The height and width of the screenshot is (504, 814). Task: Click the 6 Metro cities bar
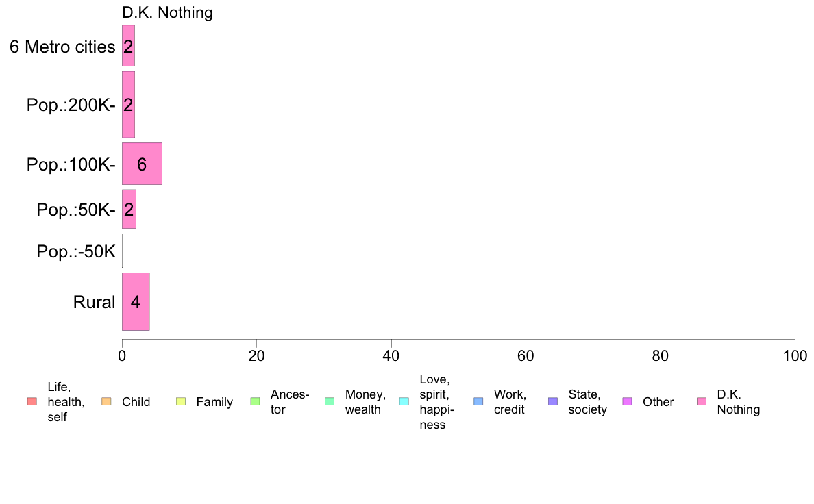point(128,46)
